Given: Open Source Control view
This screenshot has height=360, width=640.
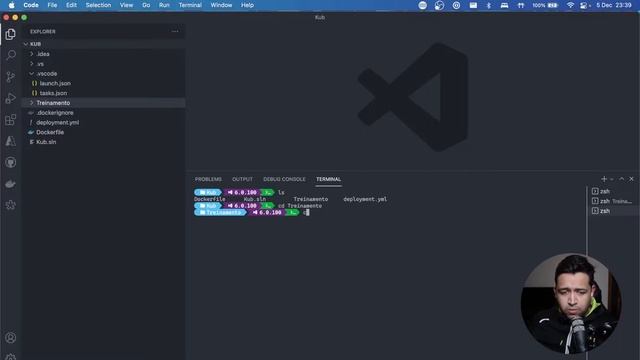Looking at the screenshot, I should pyautogui.click(x=11, y=77).
